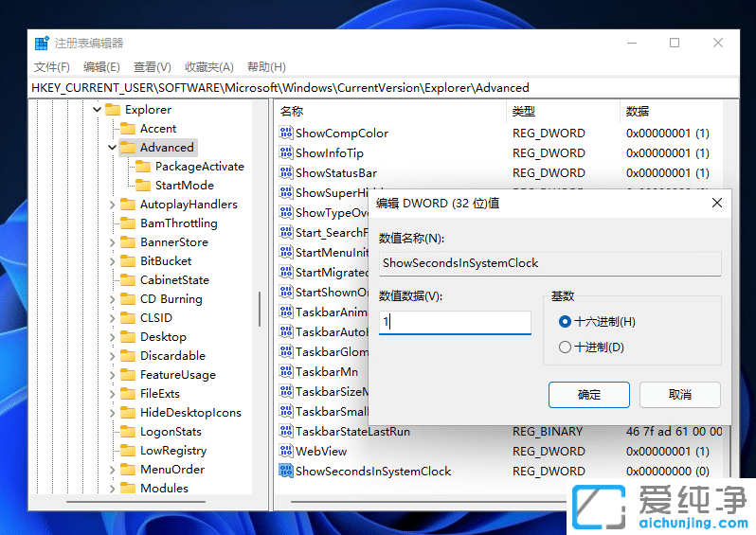Screen dimensions: 756x535
Task: Click the LogonStats folder icon
Action: pyautogui.click(x=128, y=432)
